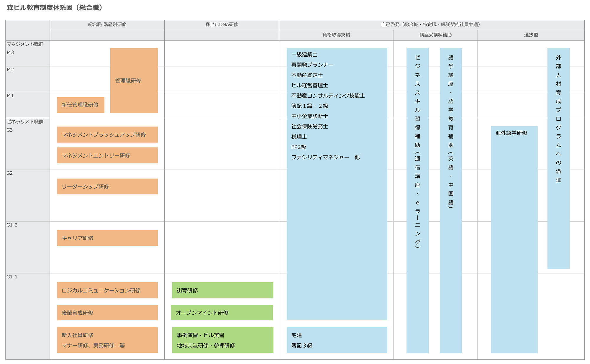Click the 新任管理職研修 box

point(80,105)
